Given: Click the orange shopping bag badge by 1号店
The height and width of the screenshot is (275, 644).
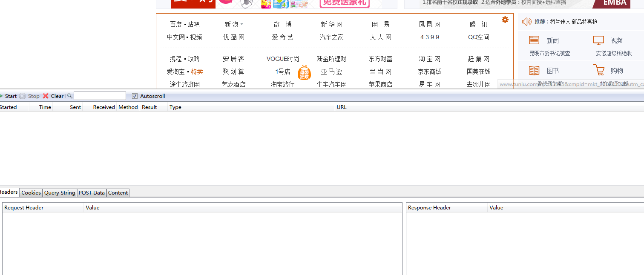Looking at the screenshot, I should pyautogui.click(x=304, y=72).
